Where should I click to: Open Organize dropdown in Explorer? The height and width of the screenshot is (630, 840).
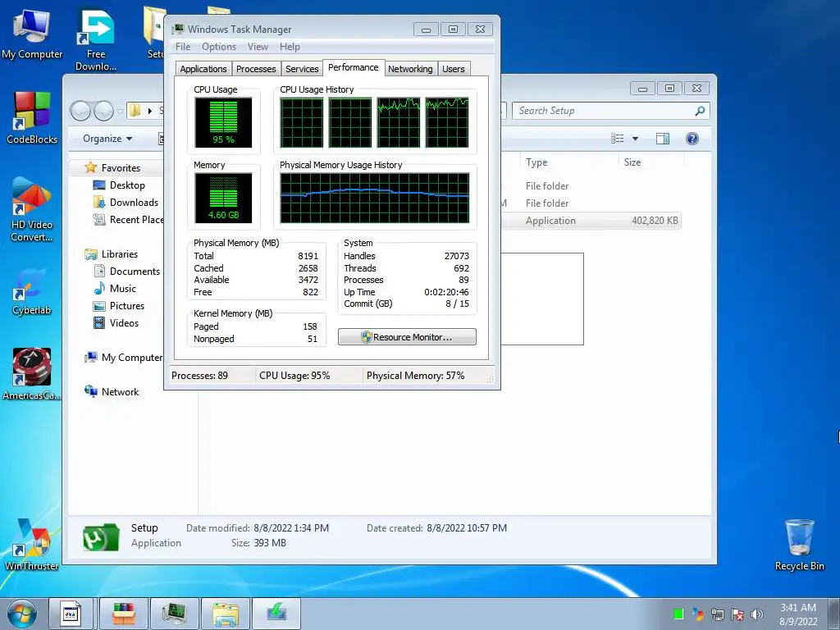107,139
